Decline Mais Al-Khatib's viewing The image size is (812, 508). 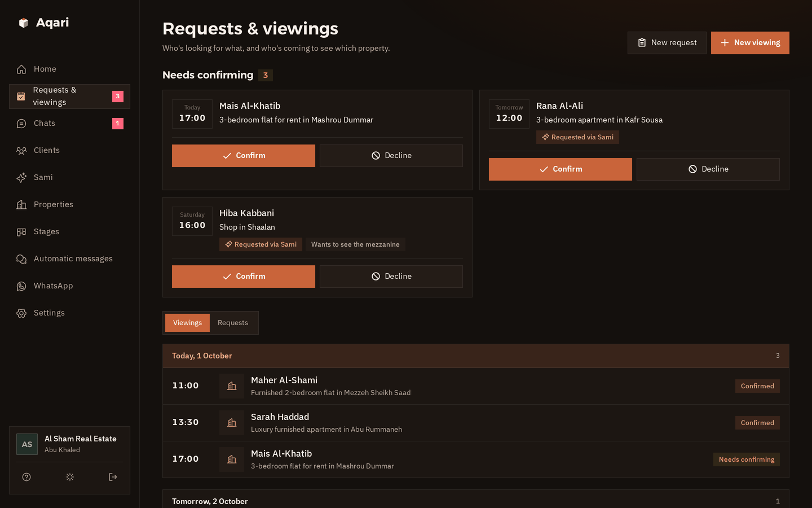pos(391,156)
